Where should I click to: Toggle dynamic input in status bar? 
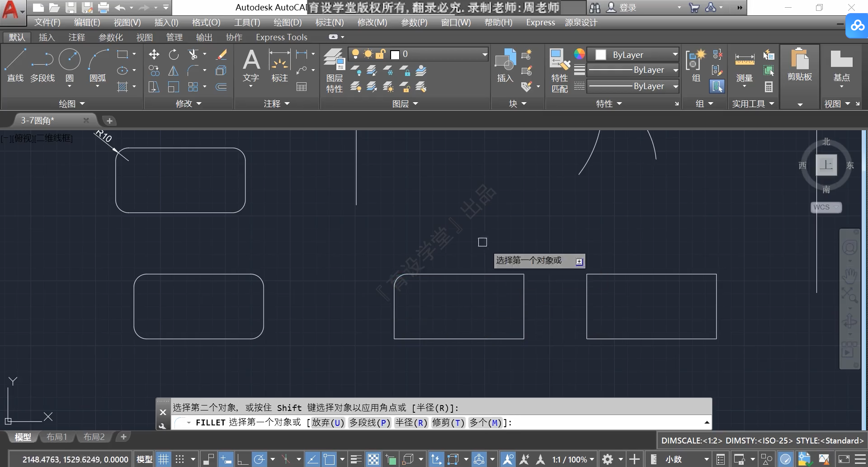(x=226, y=459)
